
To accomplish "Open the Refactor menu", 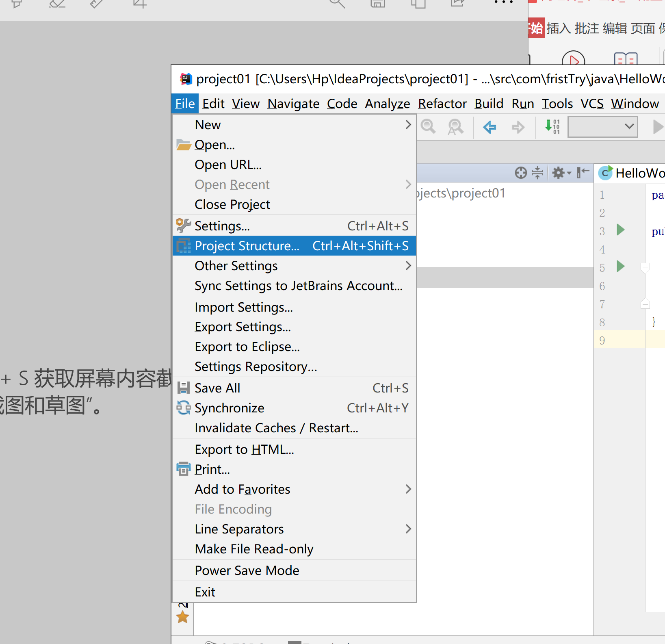I will 442,104.
